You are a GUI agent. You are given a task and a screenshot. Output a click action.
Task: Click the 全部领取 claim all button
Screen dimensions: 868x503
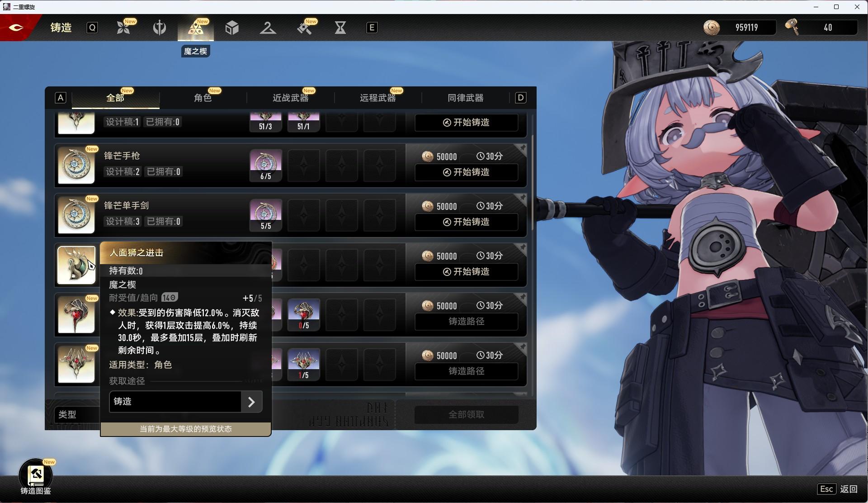[466, 414]
